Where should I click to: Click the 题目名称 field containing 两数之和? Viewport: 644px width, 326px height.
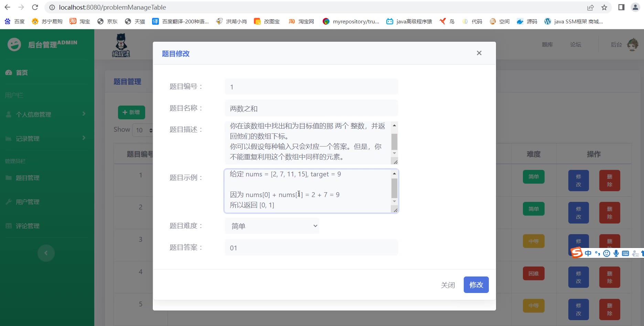(311, 108)
